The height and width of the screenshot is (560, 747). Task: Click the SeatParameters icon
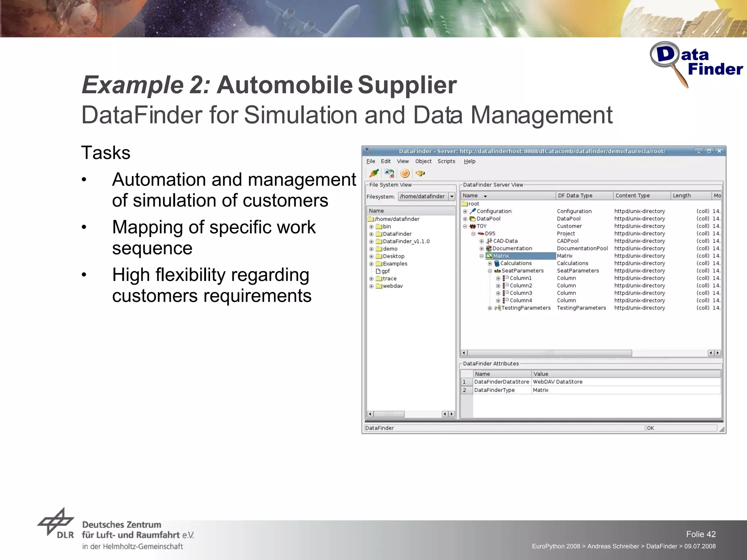click(x=498, y=271)
